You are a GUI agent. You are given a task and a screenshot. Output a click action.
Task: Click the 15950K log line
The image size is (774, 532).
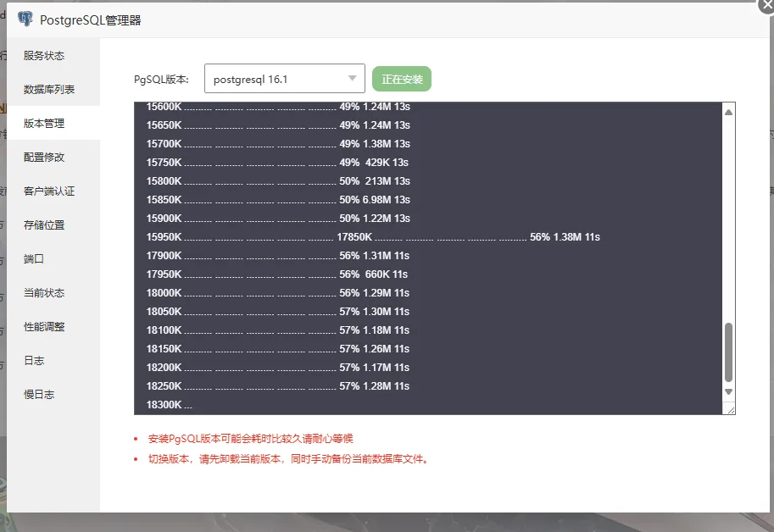pos(373,237)
